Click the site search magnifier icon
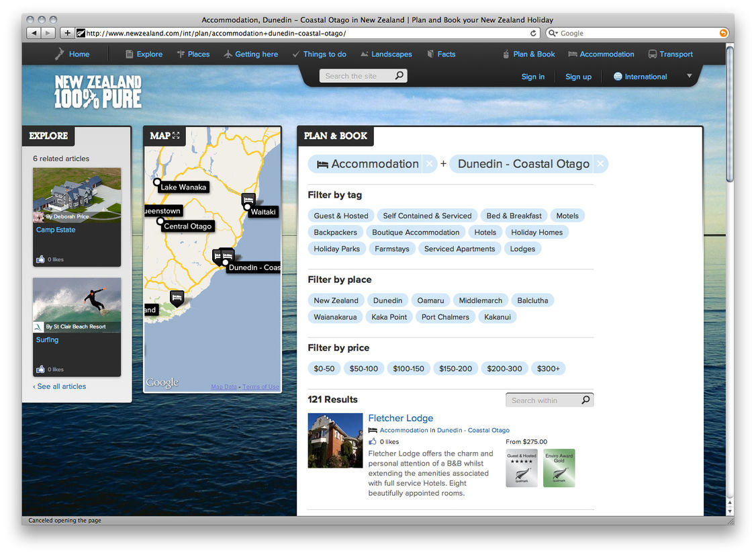Screen dimensions: 756x555 coord(399,76)
